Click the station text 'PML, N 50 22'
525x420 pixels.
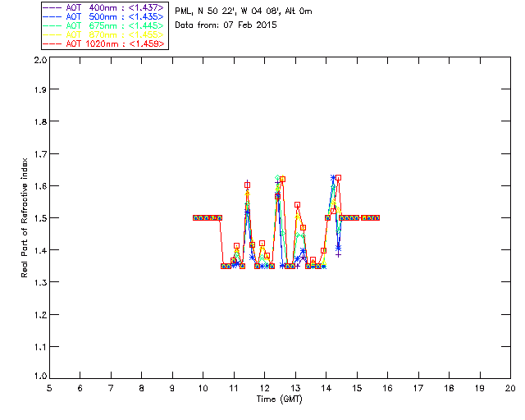coord(204,11)
